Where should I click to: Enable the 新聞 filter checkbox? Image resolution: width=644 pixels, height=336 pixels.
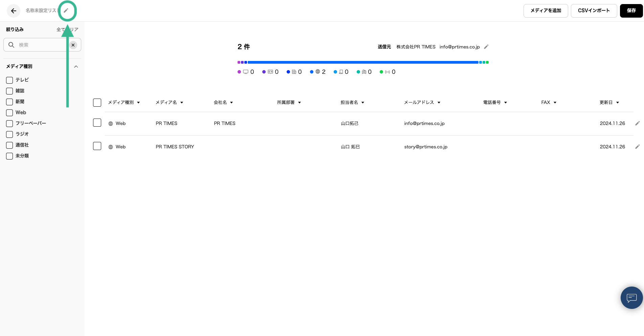pyautogui.click(x=9, y=102)
